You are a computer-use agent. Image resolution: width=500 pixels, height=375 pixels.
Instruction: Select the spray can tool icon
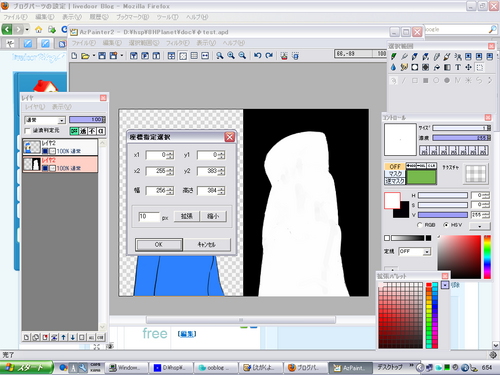click(x=458, y=57)
